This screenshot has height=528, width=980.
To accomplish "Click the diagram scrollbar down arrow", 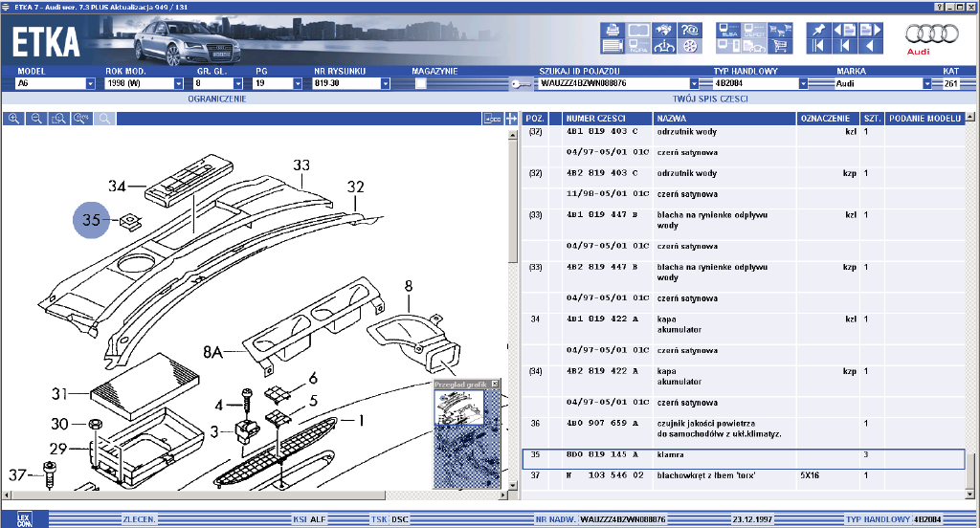I will pyautogui.click(x=513, y=486).
